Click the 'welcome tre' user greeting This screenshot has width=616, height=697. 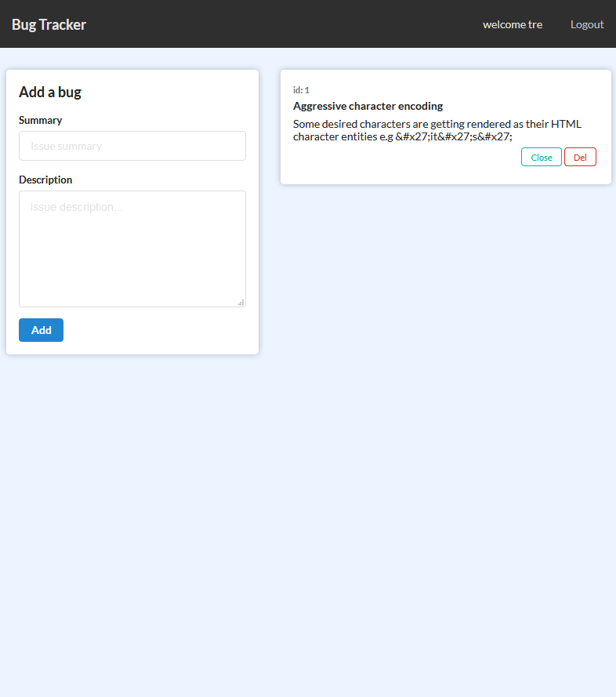point(512,24)
